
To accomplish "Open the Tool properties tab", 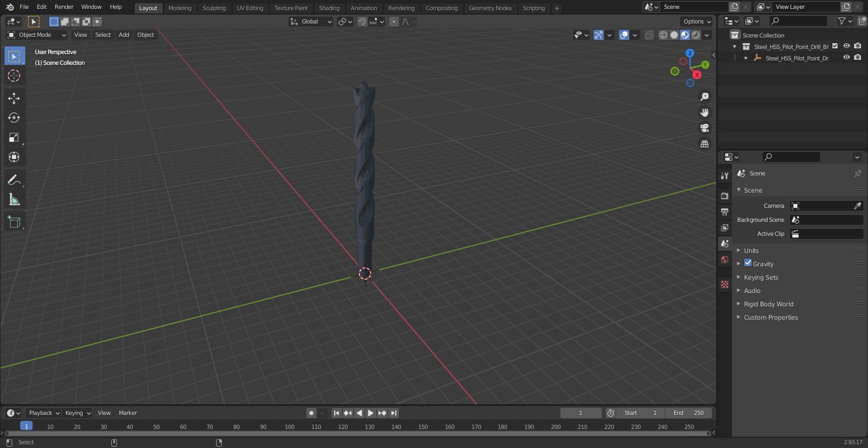I will coord(724,175).
